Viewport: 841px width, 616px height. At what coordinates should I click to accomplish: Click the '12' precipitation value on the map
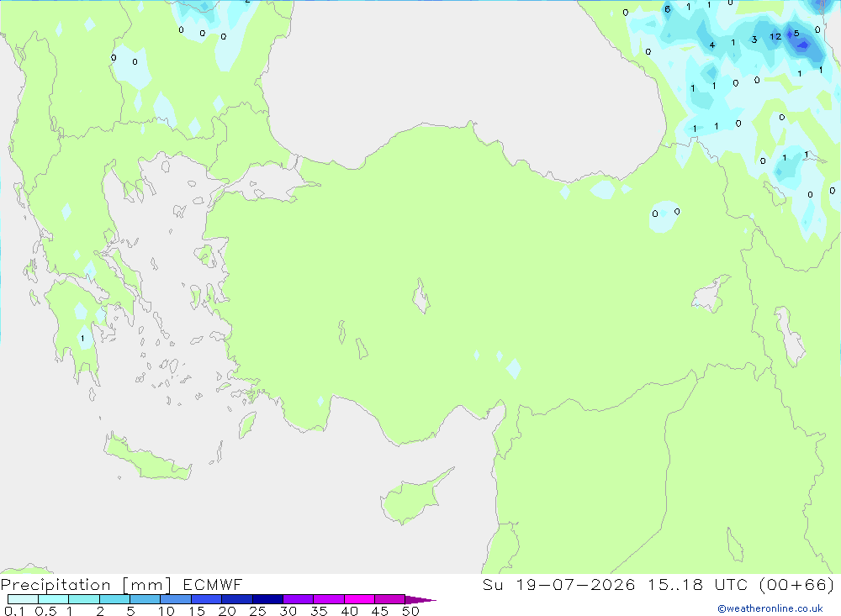[x=775, y=36]
